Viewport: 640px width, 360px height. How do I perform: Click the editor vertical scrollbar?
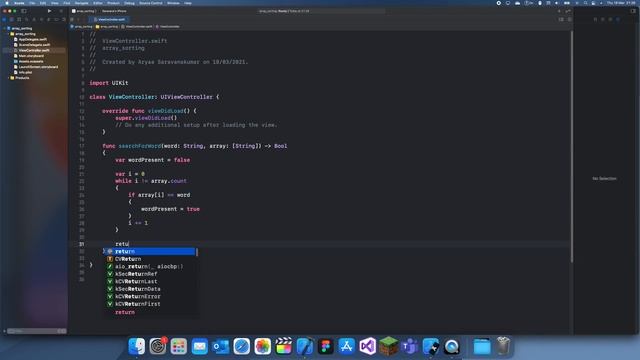571,147
